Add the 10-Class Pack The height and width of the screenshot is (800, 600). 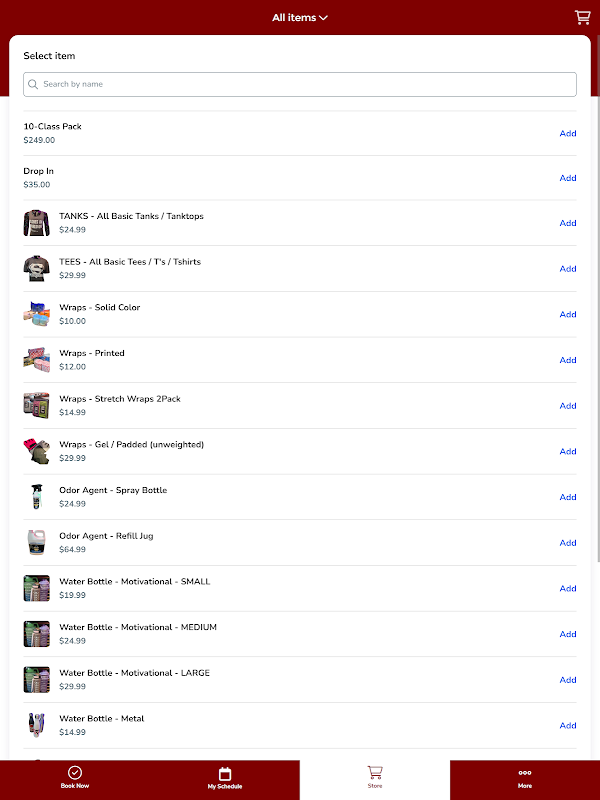point(568,133)
